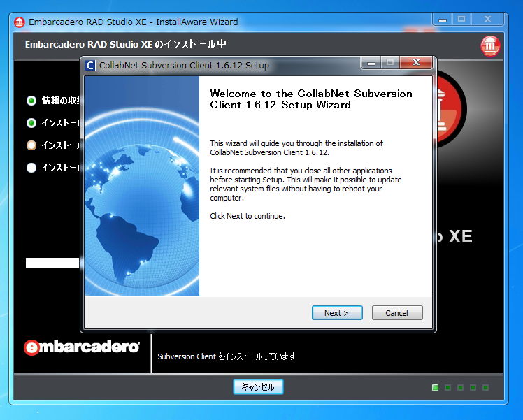Click the キャンセル button in RAD Studio installer
Viewport: 523px width, 420px height.
[258, 386]
